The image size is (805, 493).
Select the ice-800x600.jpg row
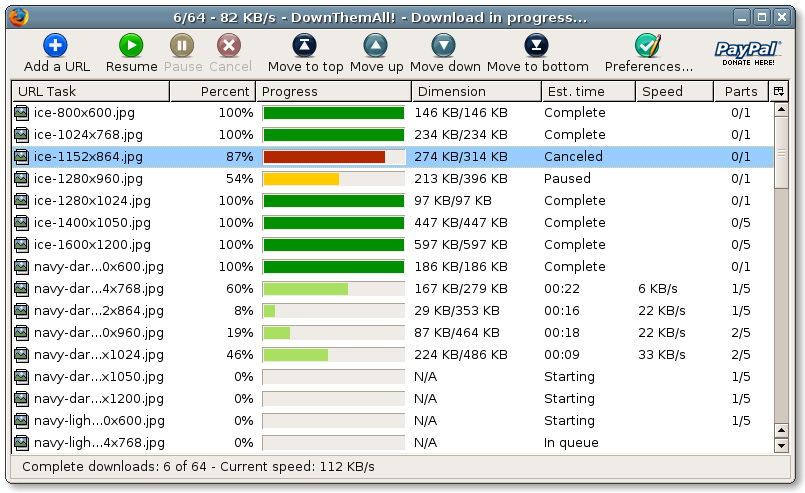click(84, 113)
